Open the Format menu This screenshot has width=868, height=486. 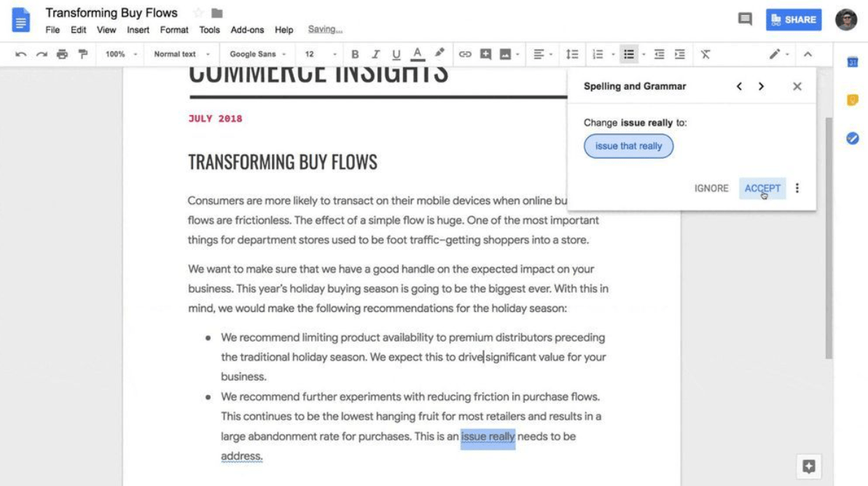(174, 29)
